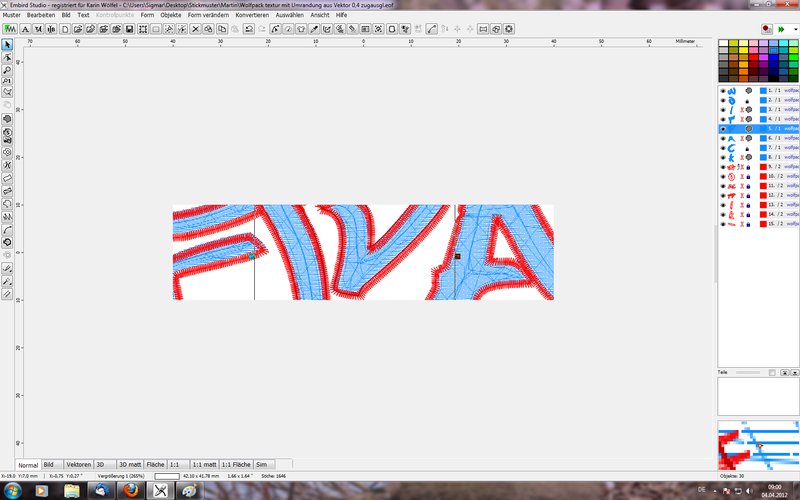Click the text 'A' lettering tool

point(25,29)
